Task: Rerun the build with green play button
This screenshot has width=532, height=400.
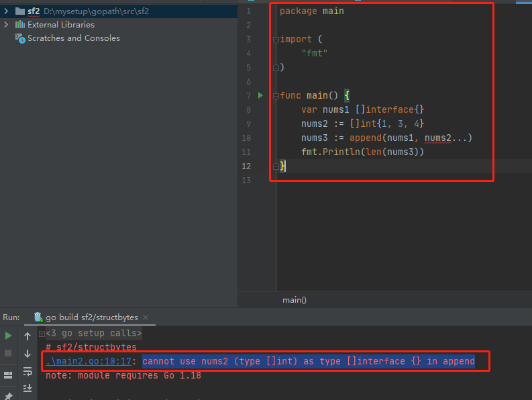Action: pyautogui.click(x=8, y=336)
